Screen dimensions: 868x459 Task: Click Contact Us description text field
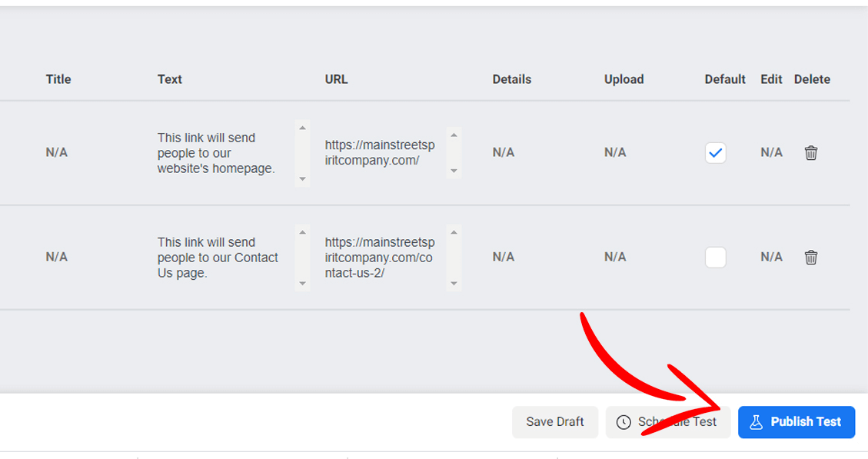coord(232,258)
